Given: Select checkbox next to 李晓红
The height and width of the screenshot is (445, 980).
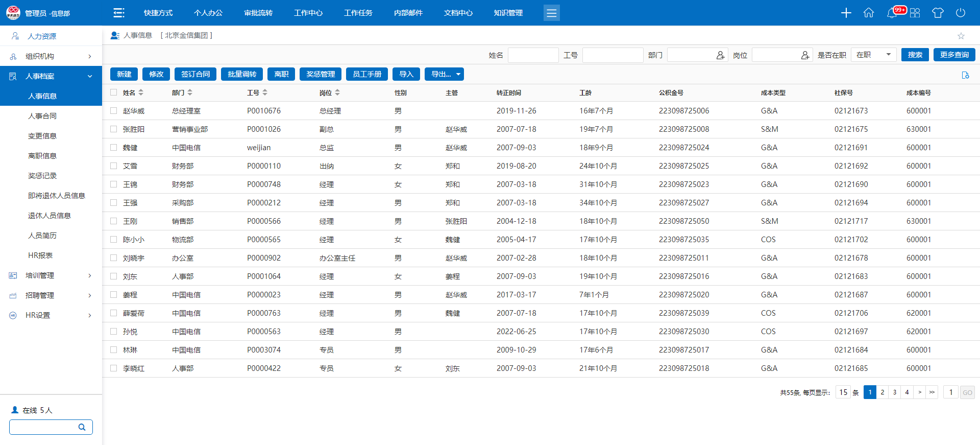Looking at the screenshot, I should click(x=114, y=368).
